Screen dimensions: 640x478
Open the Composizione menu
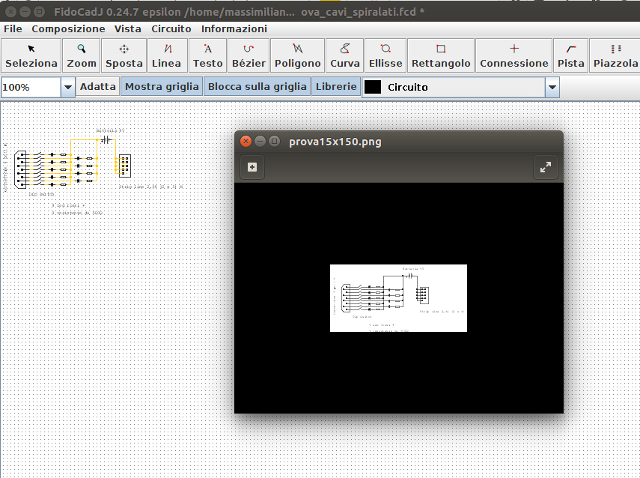pos(68,29)
